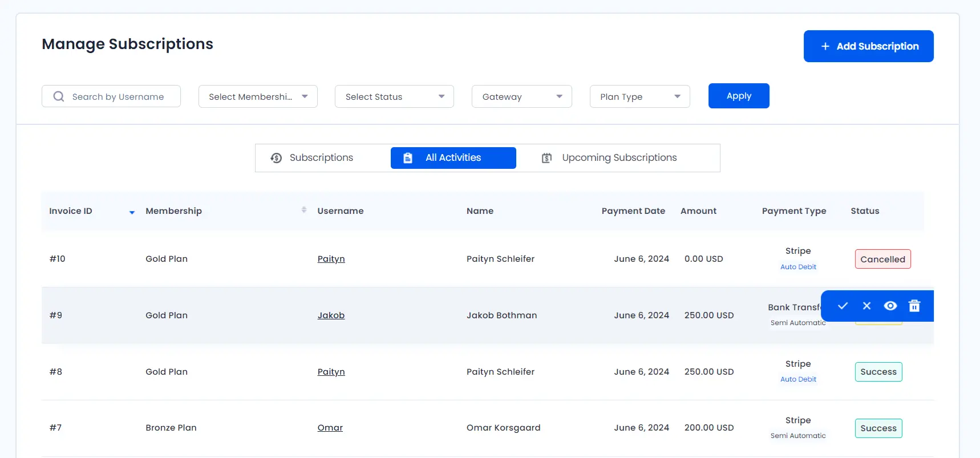Click the Bronze Plan membership cell
Screen dimensions: 980x458
coord(171,428)
